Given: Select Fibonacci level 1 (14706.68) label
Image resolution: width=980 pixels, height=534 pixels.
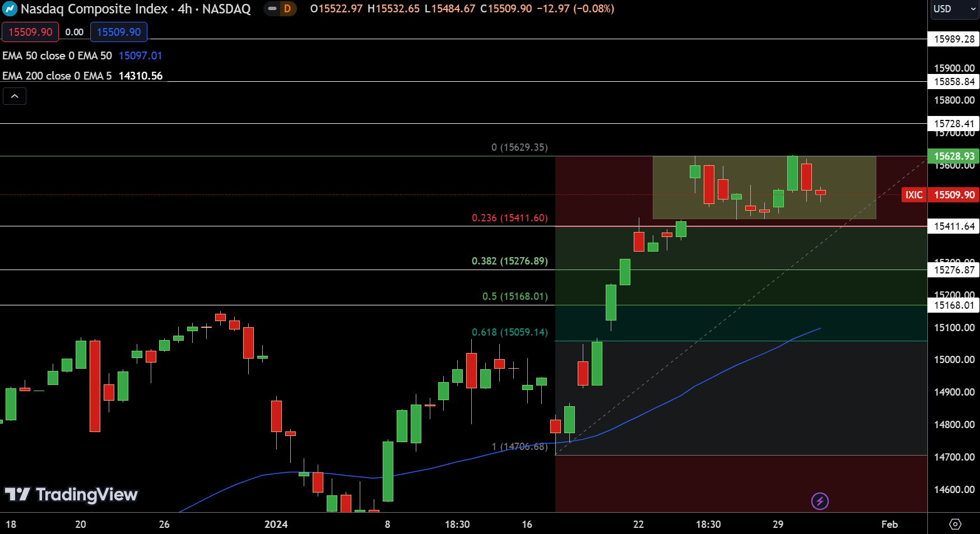Looking at the screenshot, I should [x=519, y=447].
